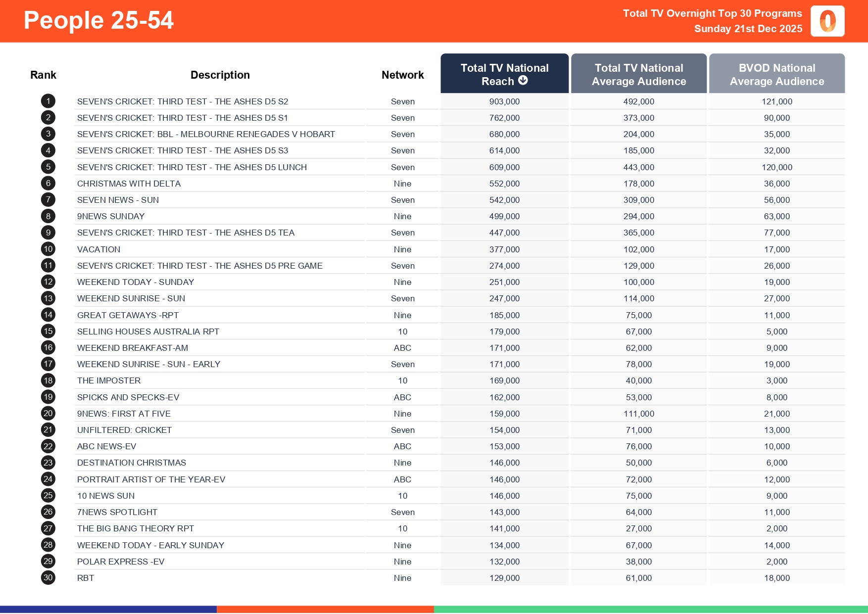Click the rank 25 circle icon
The height and width of the screenshot is (614, 868).
48,495
